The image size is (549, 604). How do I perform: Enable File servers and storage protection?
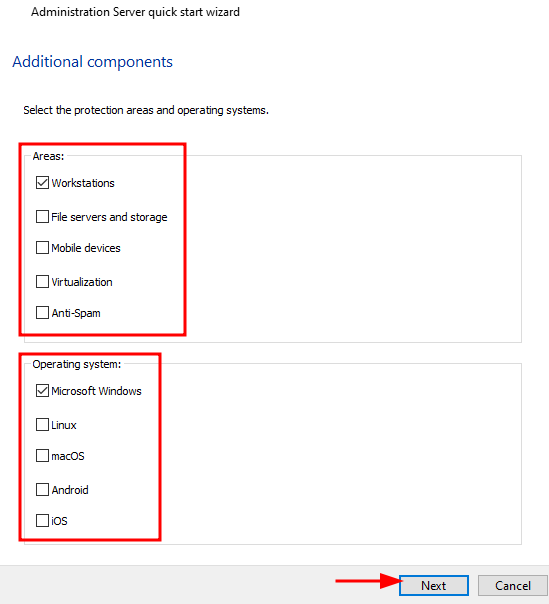coord(42,216)
